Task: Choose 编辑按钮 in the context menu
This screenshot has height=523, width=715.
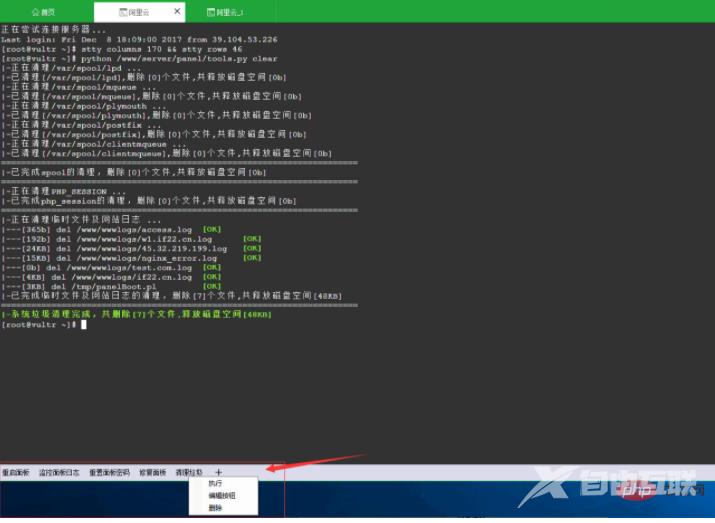Action: tap(221, 496)
